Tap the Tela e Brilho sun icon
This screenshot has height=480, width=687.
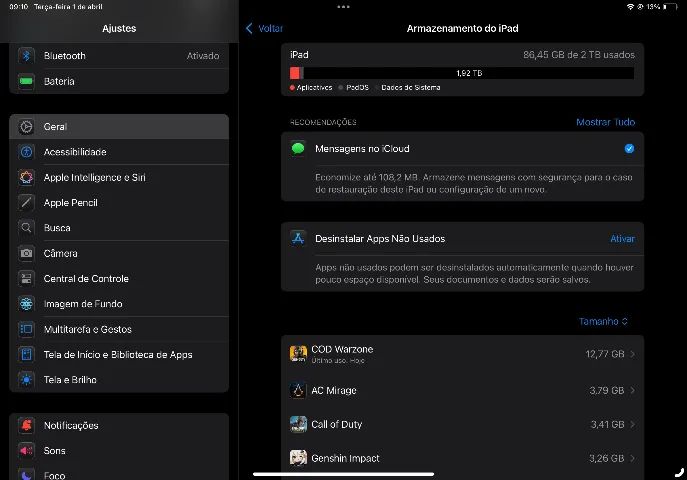(26, 380)
